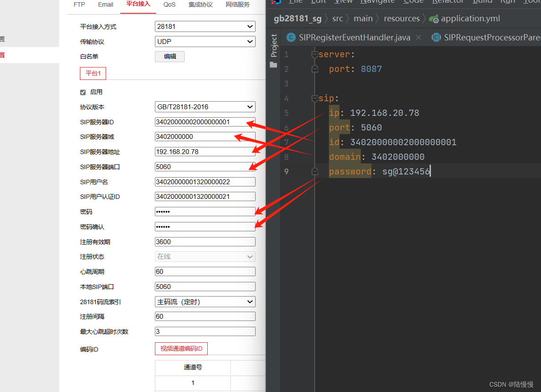Click the folder icon under the Project label

point(273,64)
